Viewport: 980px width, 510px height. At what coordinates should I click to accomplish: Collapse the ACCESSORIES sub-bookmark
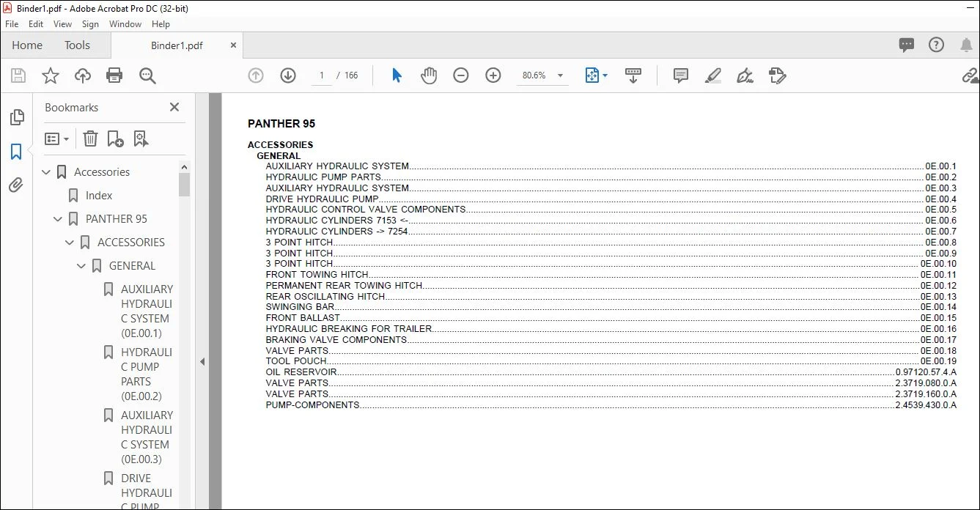70,243
